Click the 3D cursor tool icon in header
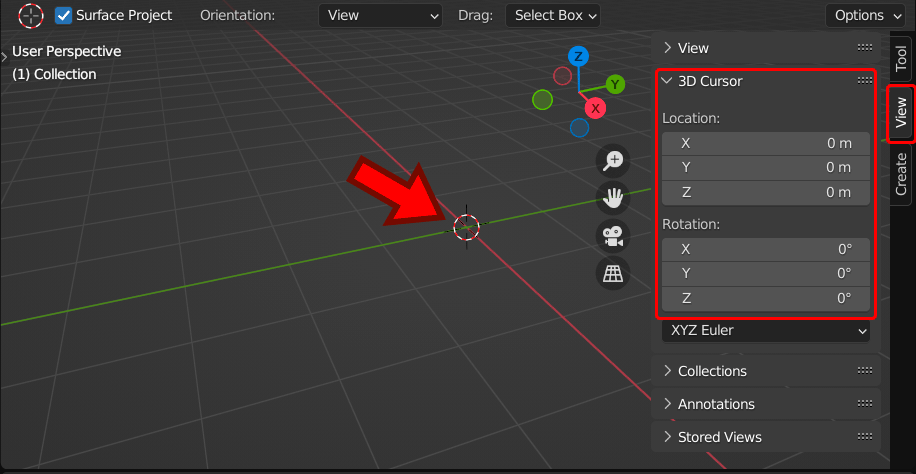916x474 pixels. [x=31, y=16]
